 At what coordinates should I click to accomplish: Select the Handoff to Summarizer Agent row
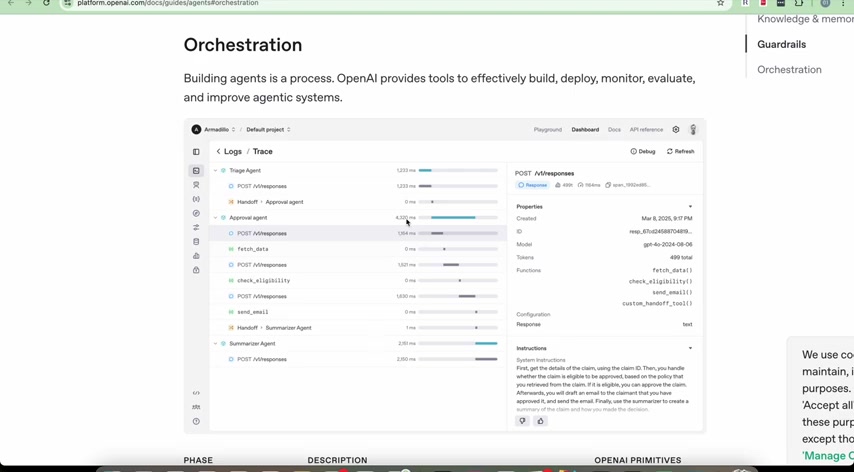pos(358,328)
